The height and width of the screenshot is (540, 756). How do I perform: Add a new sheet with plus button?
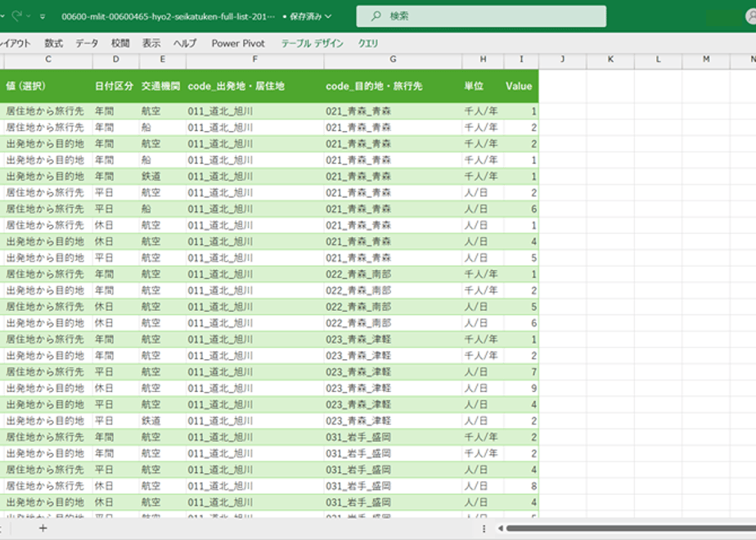(43, 529)
